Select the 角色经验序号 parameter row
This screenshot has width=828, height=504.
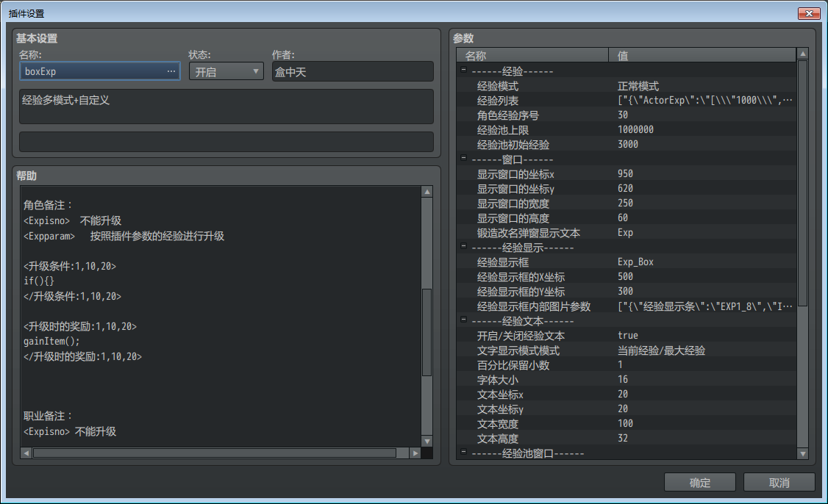pyautogui.click(x=627, y=115)
